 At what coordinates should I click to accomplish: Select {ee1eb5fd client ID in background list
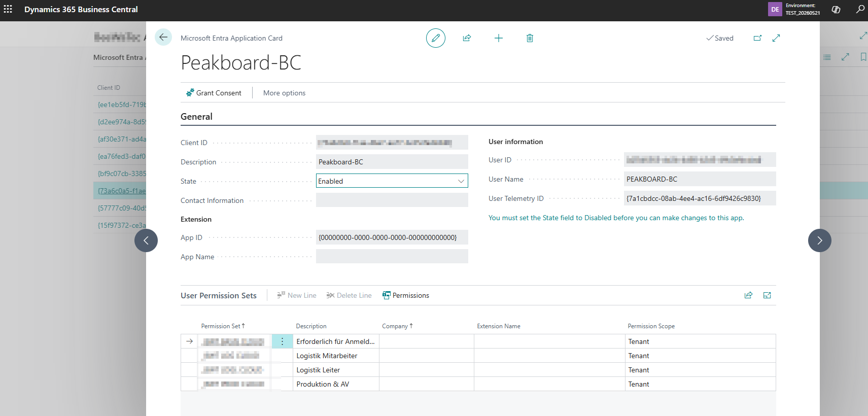pos(122,105)
